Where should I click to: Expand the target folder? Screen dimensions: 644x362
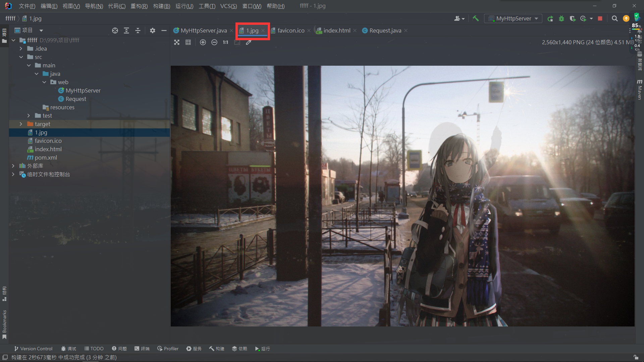(21, 124)
